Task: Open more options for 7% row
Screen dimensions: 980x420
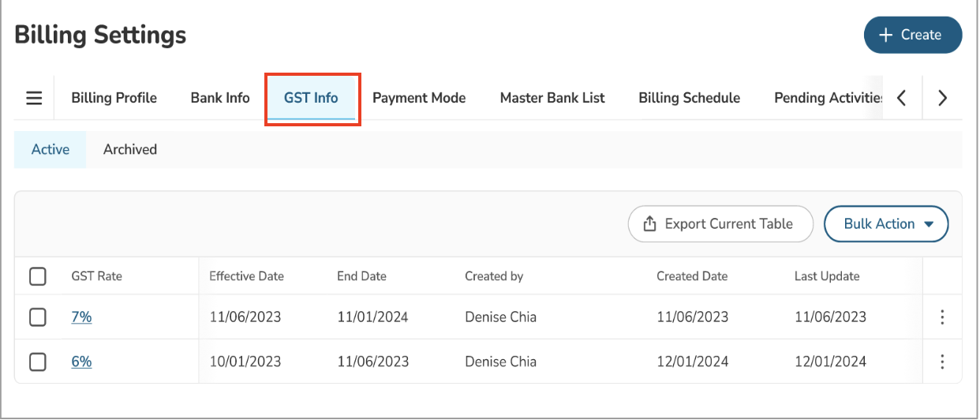Action: coord(942,317)
